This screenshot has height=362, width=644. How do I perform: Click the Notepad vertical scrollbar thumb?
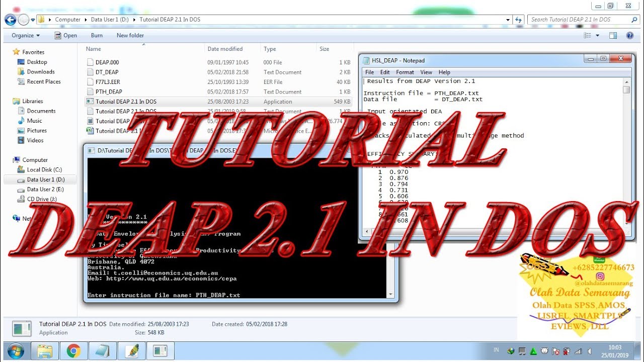point(626,89)
